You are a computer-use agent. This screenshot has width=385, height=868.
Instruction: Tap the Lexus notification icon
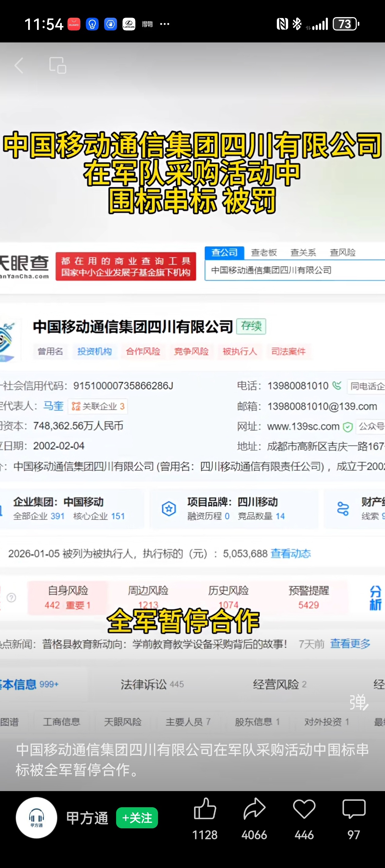click(129, 24)
